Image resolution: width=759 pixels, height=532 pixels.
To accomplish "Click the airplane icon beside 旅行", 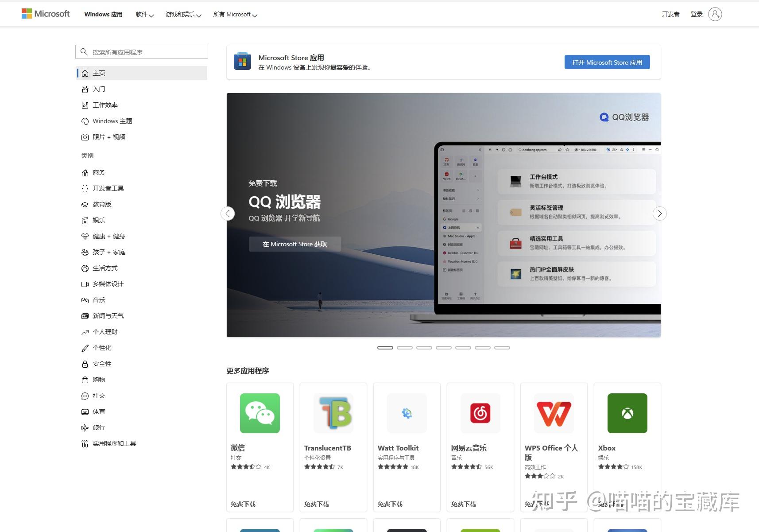I will (x=85, y=427).
